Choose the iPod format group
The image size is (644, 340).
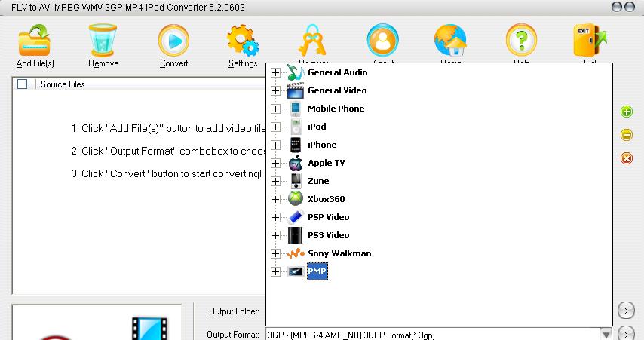pos(317,127)
